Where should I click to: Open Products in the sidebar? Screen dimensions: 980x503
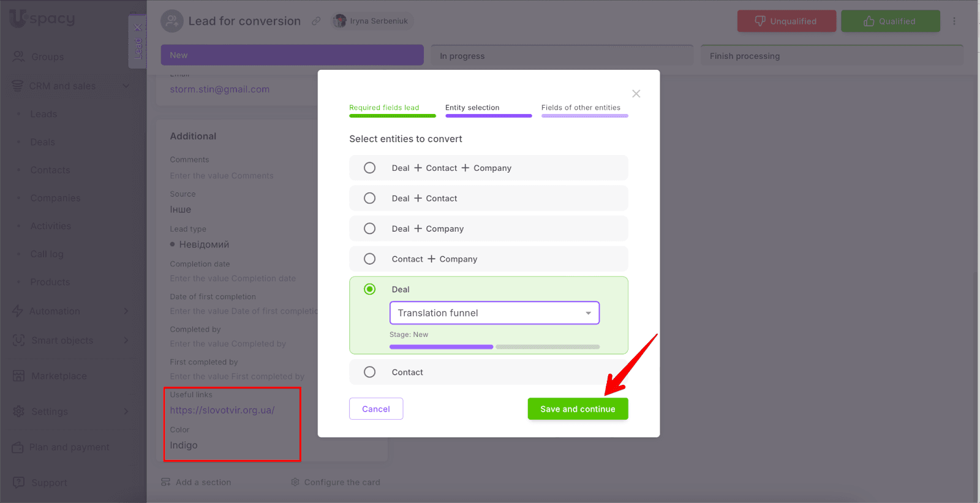pyautogui.click(x=50, y=282)
